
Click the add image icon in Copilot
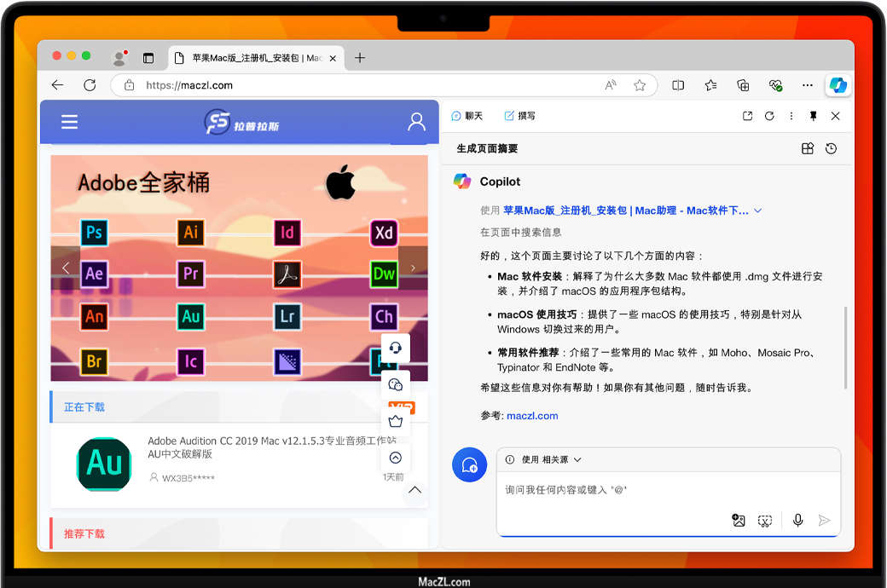739,520
